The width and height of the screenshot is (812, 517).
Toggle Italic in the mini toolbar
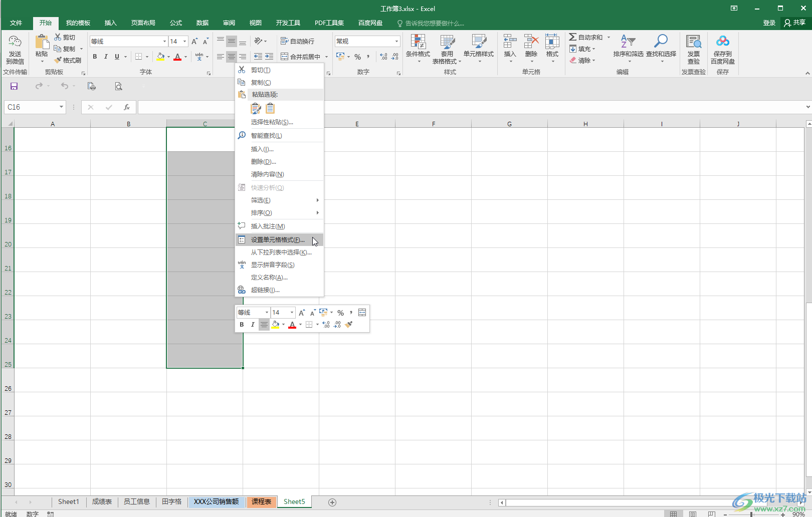(253, 325)
